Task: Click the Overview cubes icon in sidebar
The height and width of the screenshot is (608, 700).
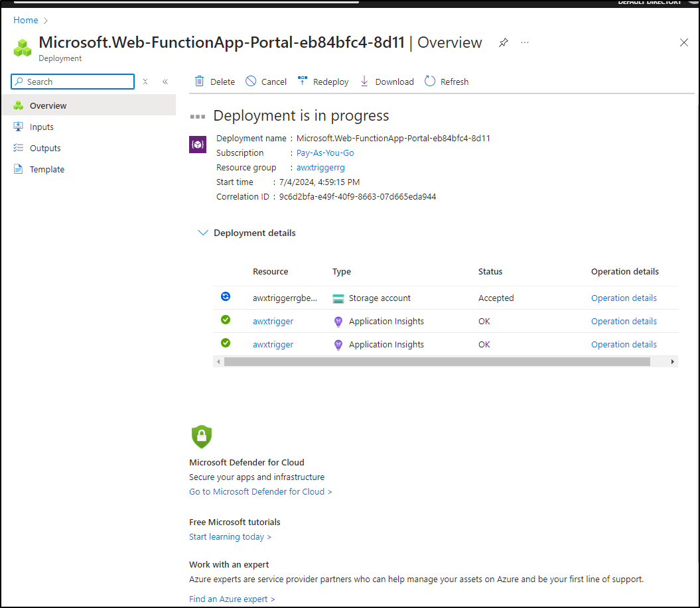Action: [19, 105]
